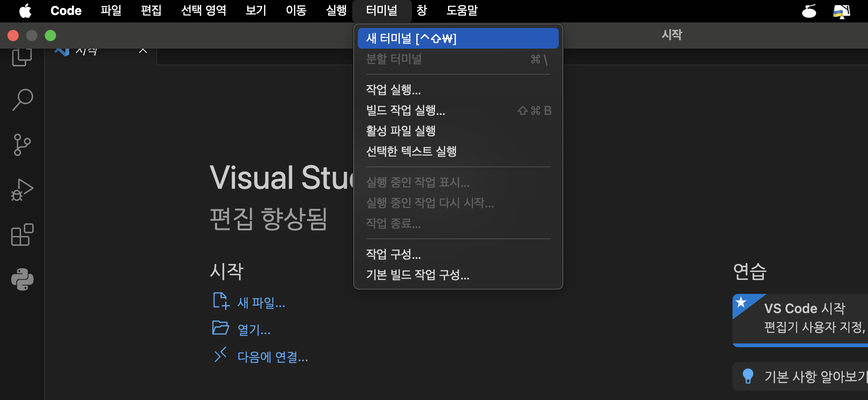
Task: Click the new file icon beside 새 파일
Action: click(221, 301)
